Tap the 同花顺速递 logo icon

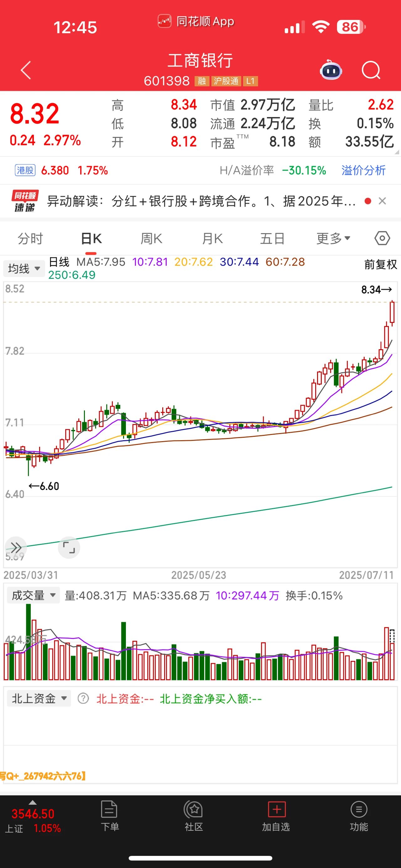point(25,201)
